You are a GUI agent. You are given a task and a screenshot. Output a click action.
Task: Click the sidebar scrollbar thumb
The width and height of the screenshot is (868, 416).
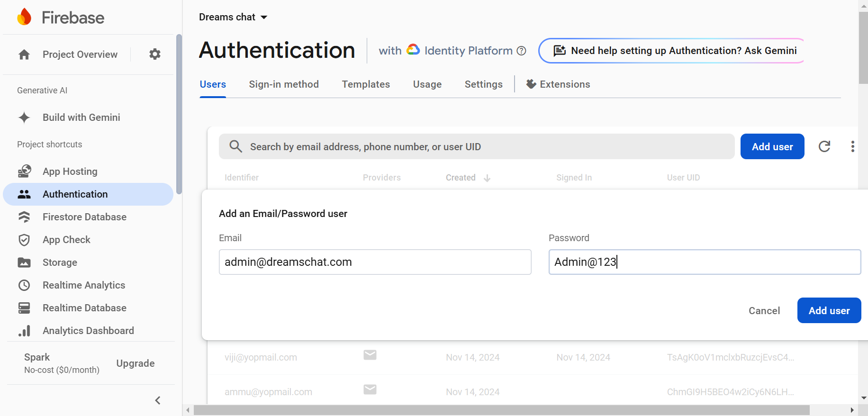[179, 114]
